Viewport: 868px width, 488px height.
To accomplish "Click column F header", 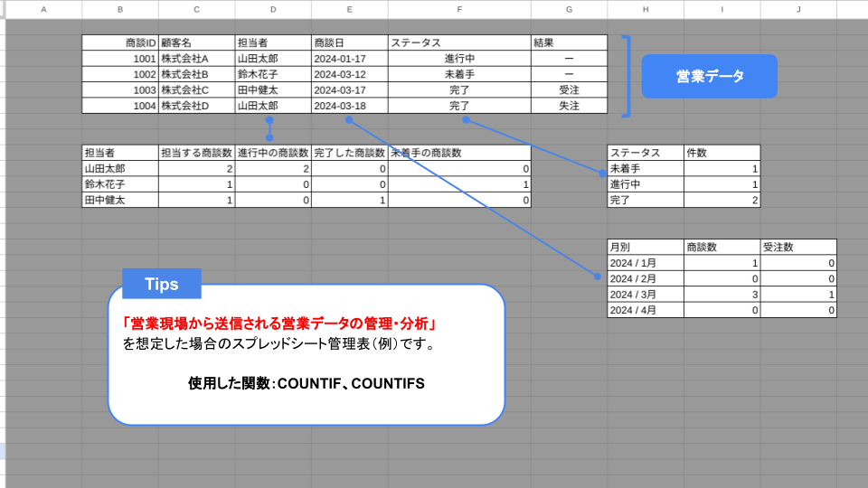I will tap(459, 9).
